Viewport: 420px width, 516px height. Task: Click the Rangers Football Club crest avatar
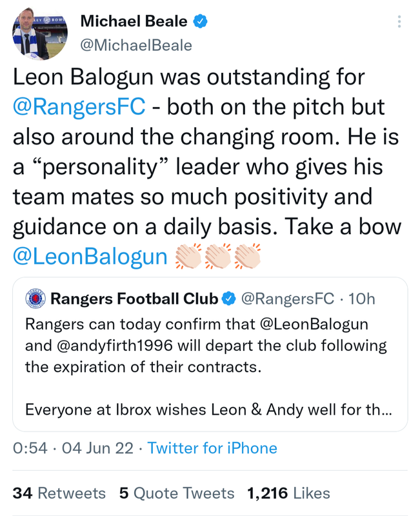tap(35, 299)
